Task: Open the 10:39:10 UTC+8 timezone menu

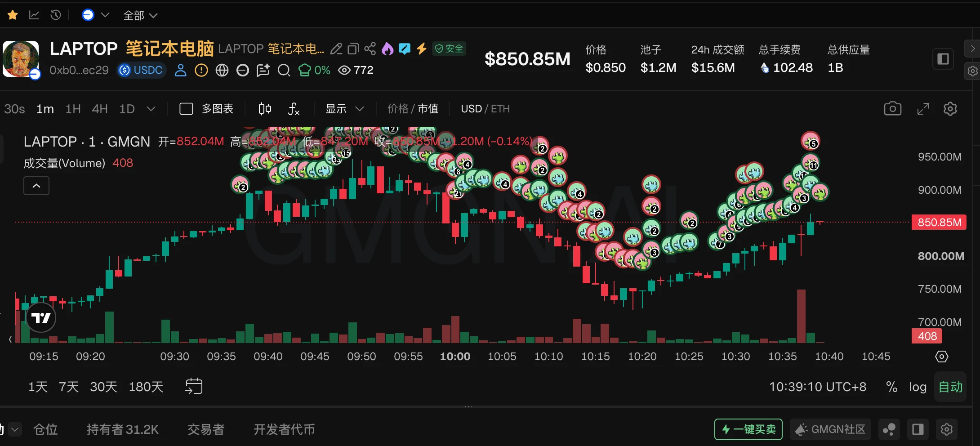Action: click(x=818, y=387)
